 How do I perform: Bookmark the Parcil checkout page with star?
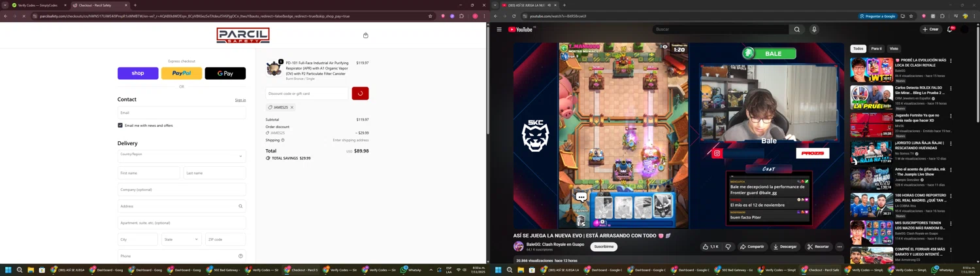(430, 16)
